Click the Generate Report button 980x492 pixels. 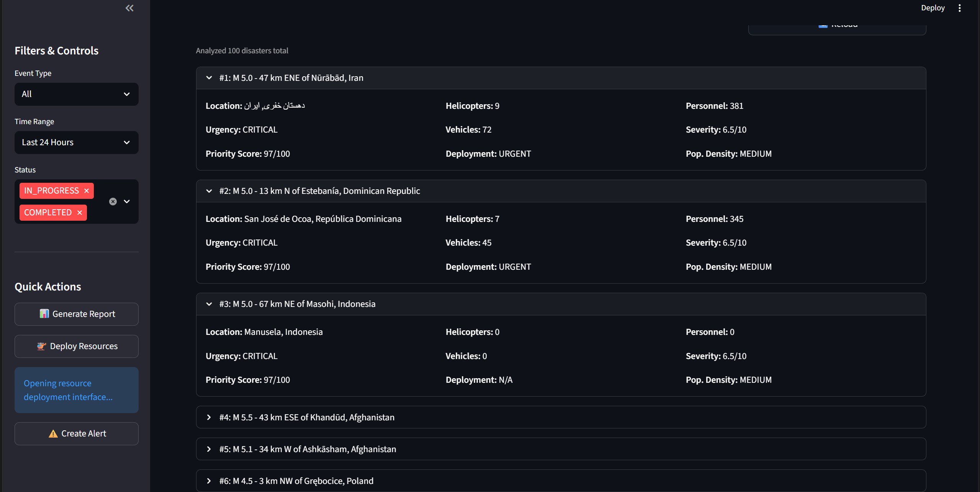click(77, 314)
